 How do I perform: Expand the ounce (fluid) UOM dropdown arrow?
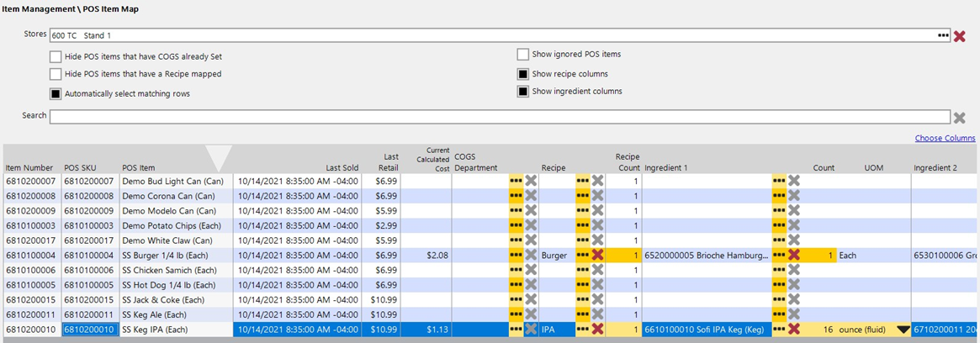[903, 330]
